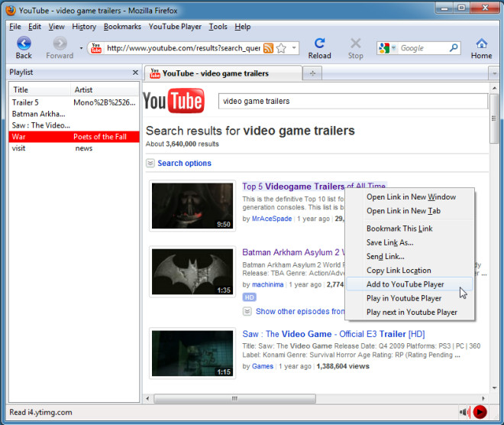Viewport: 504px width, 425px height.
Task: Sort playlist by Artist column header
Action: [105, 89]
